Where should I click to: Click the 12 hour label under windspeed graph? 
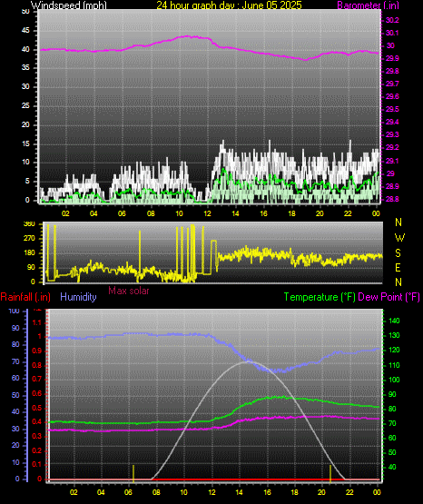tap(207, 213)
